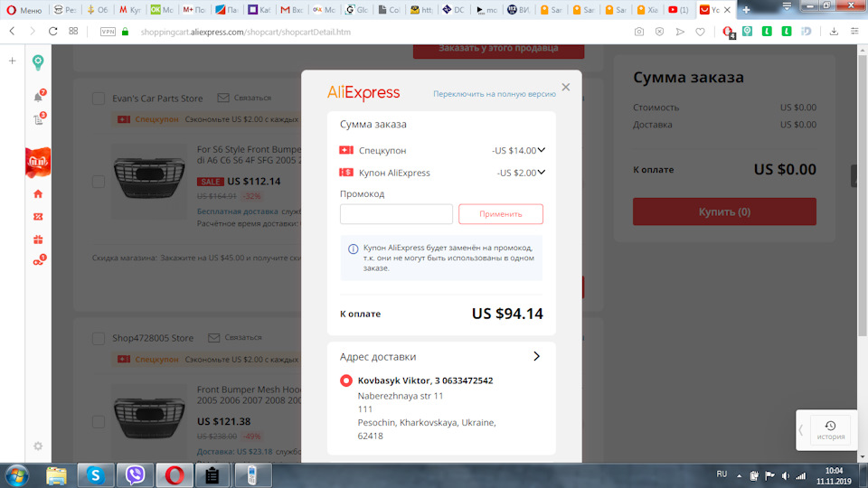Open notifications bell in sidebar
Image resolution: width=868 pixels, height=488 pixels.
(38, 97)
